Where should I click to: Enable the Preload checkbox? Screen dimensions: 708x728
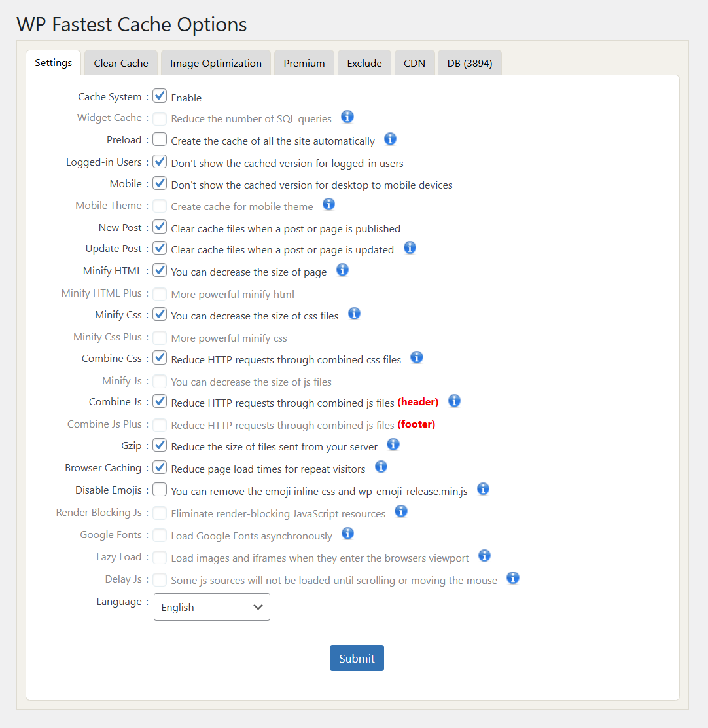[160, 139]
